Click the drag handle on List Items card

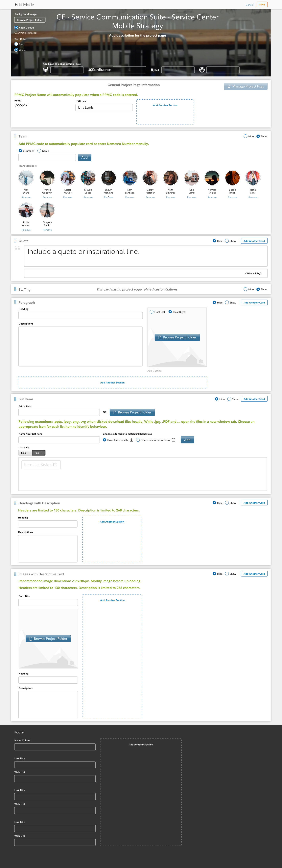tap(15, 399)
